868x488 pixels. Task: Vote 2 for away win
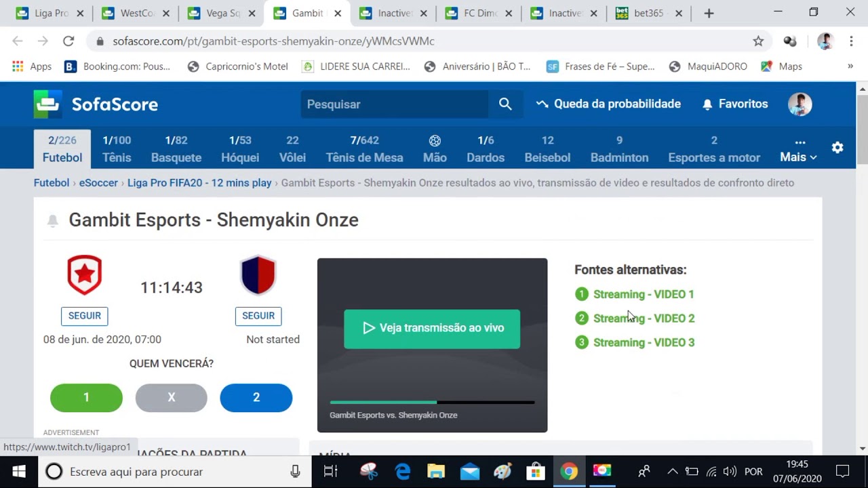[256, 398]
